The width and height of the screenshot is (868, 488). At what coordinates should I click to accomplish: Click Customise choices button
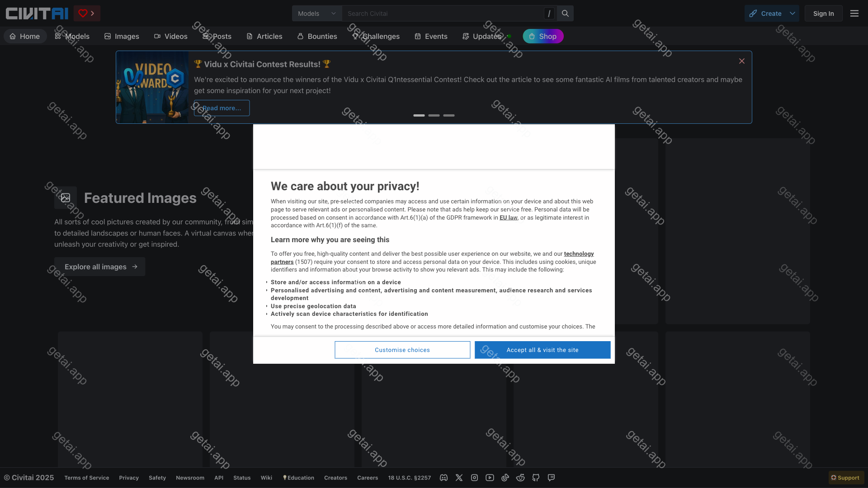tap(402, 350)
